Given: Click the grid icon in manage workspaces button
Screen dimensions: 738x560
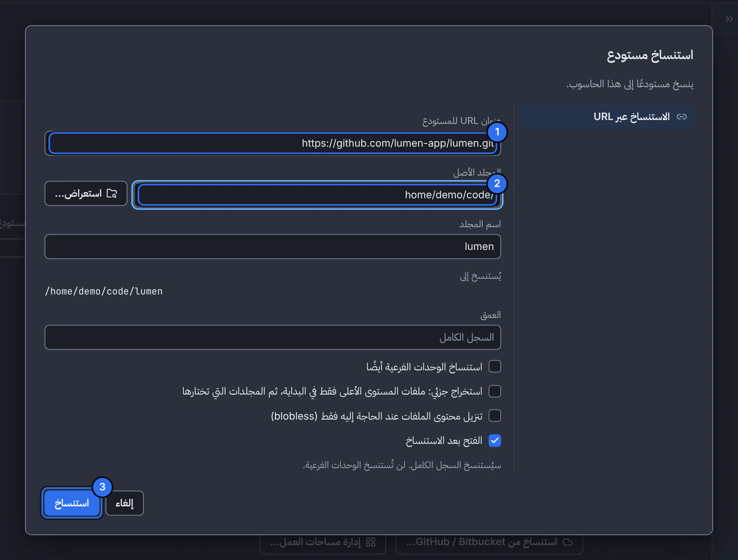Looking at the screenshot, I should 371,542.
